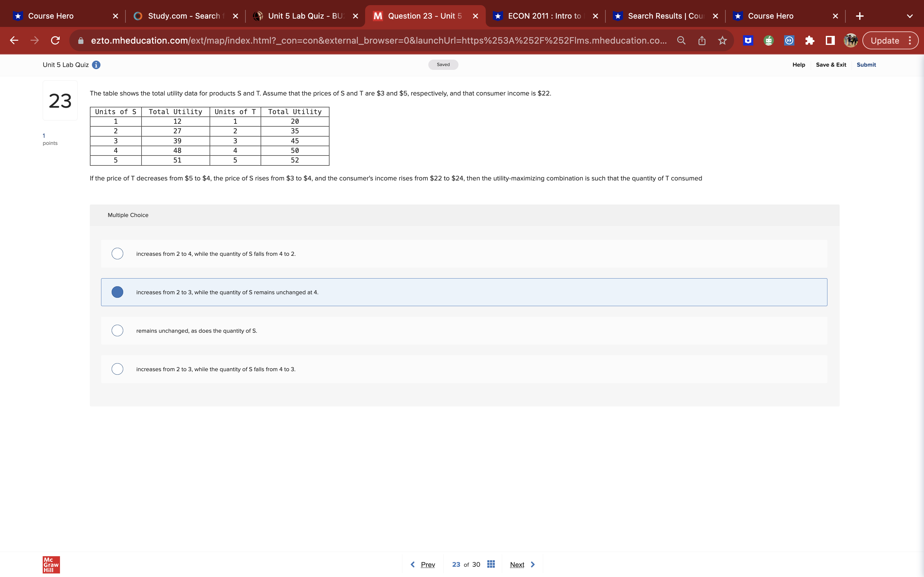Click the Update browser button
This screenshot has height=577, width=924.
click(x=885, y=40)
